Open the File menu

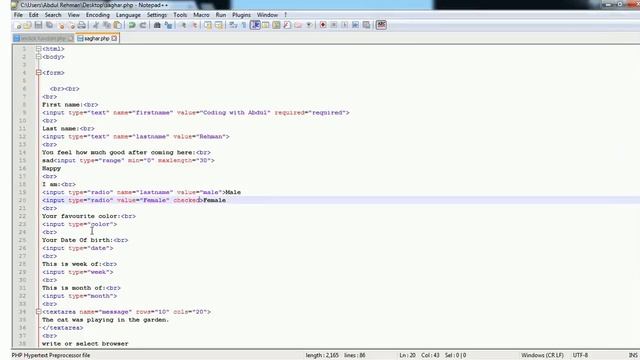[x=18, y=15]
